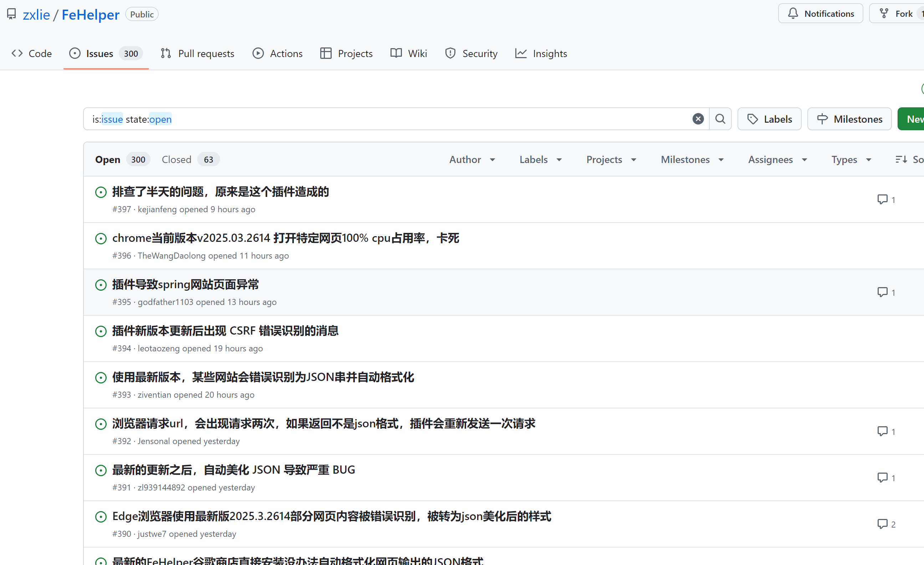Open issue 自动美化 JSON 导致严重 BUG
924x565 pixels.
234,470
